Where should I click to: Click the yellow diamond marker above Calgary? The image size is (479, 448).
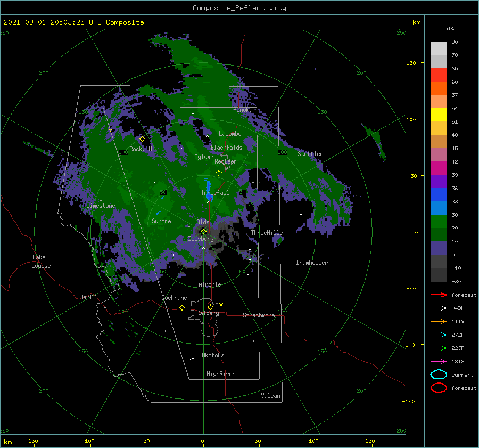(x=210, y=307)
